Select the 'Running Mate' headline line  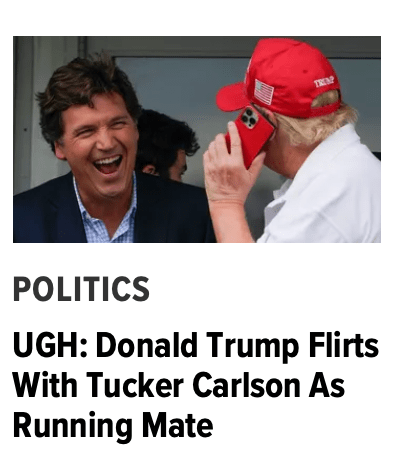point(113,426)
